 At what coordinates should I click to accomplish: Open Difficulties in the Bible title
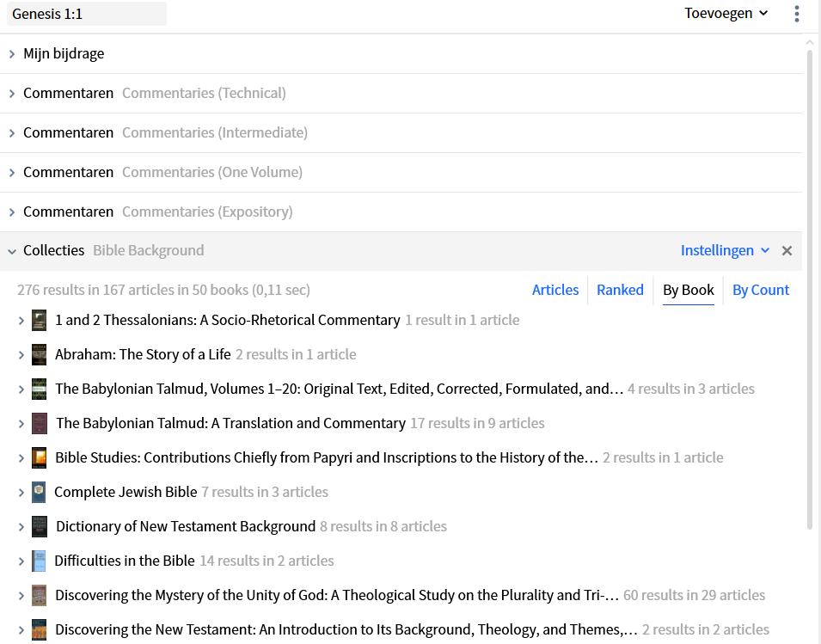[125, 561]
